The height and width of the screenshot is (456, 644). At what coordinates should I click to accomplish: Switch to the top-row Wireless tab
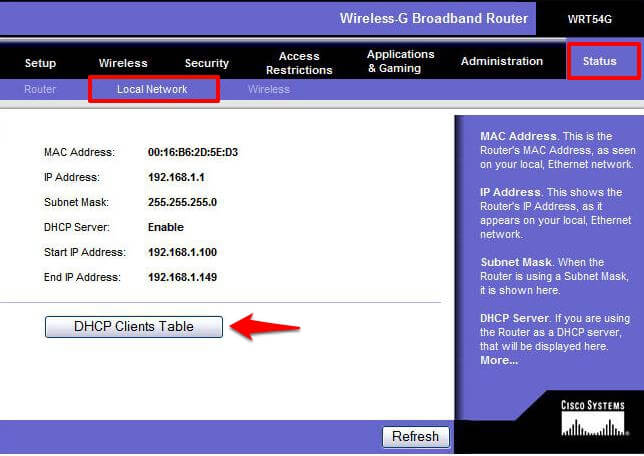123,63
